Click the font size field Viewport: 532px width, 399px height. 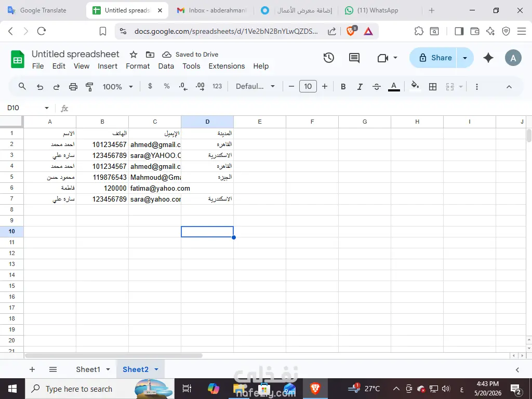pyautogui.click(x=308, y=87)
